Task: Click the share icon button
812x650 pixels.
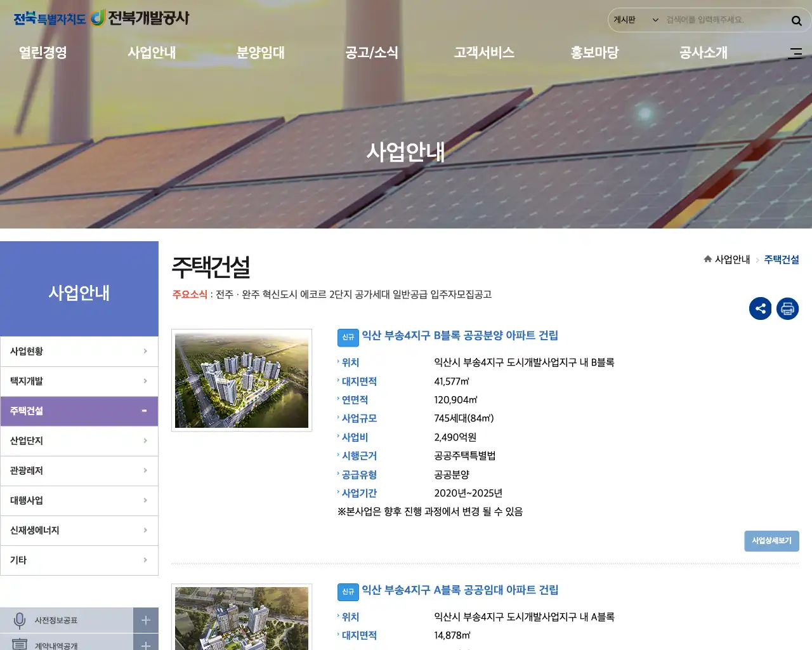Action: 760,309
